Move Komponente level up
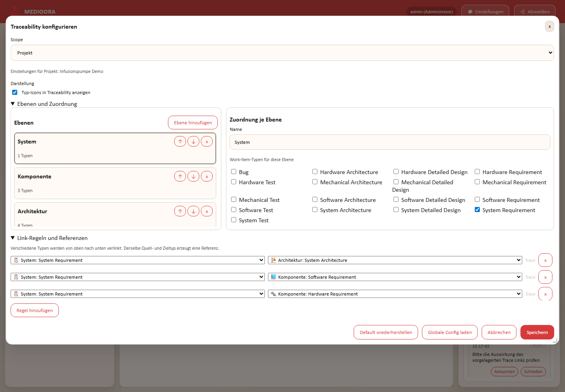 click(180, 176)
